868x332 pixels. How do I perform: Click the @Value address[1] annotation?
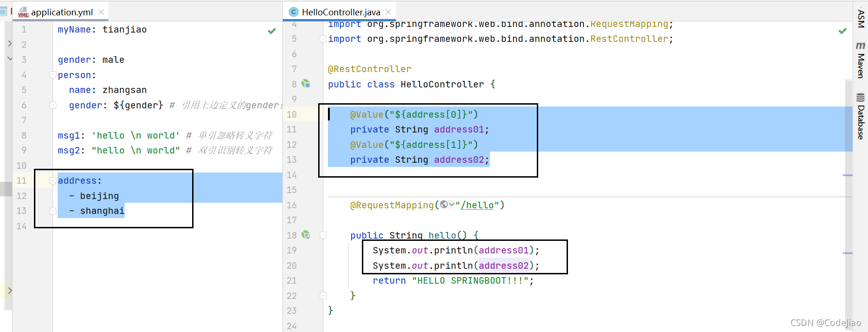pyautogui.click(x=414, y=145)
